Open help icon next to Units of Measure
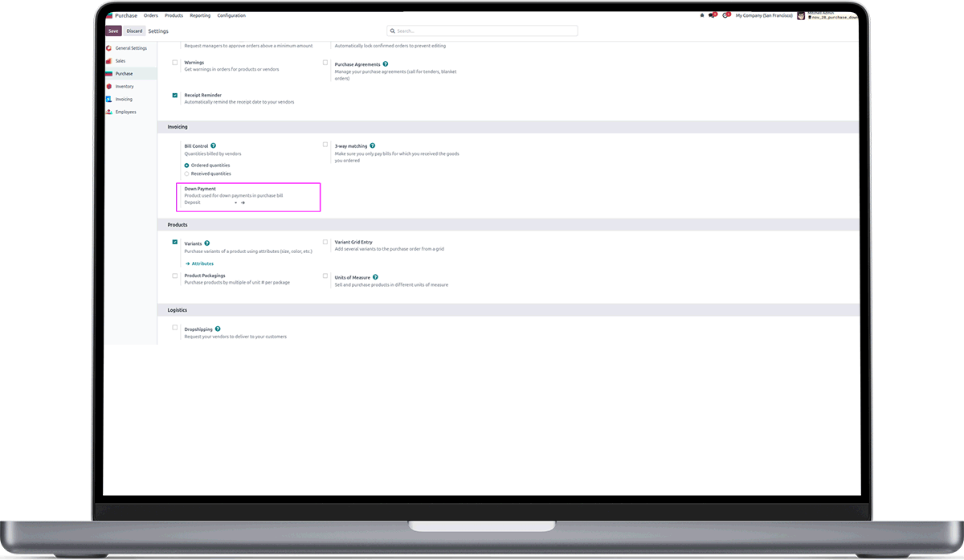Image resolution: width=964 pixels, height=560 pixels. pos(375,277)
